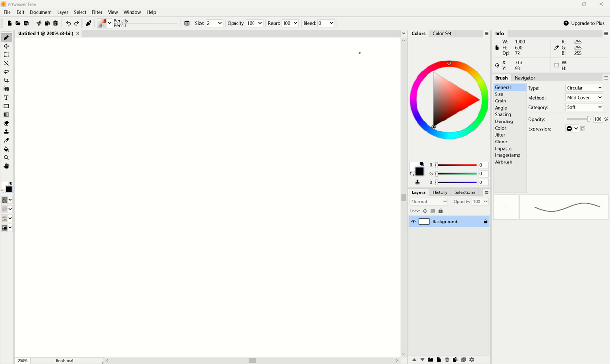Screen dimensions: 610x364
Task: Open the Filter menu
Action: click(x=97, y=12)
